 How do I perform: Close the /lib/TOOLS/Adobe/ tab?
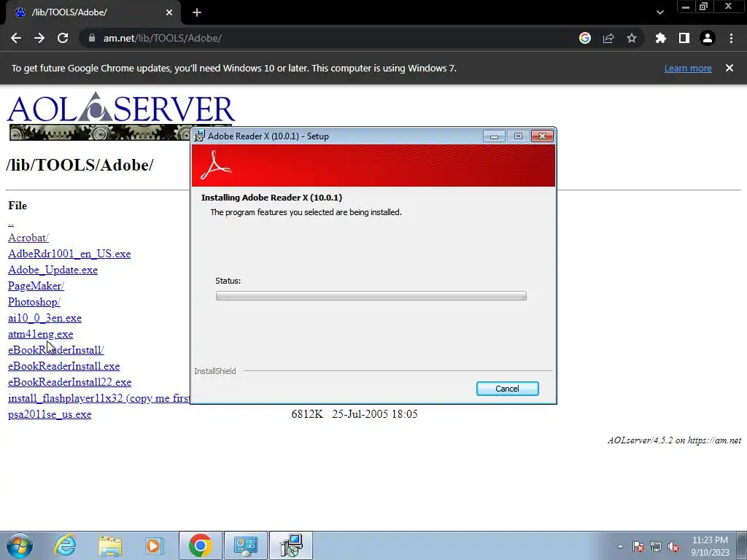pyautogui.click(x=169, y=12)
